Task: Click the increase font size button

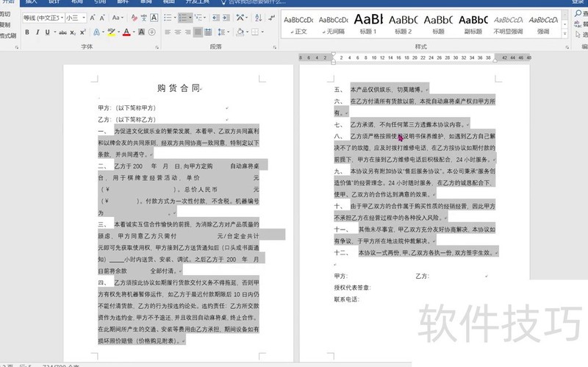Action: (x=93, y=18)
